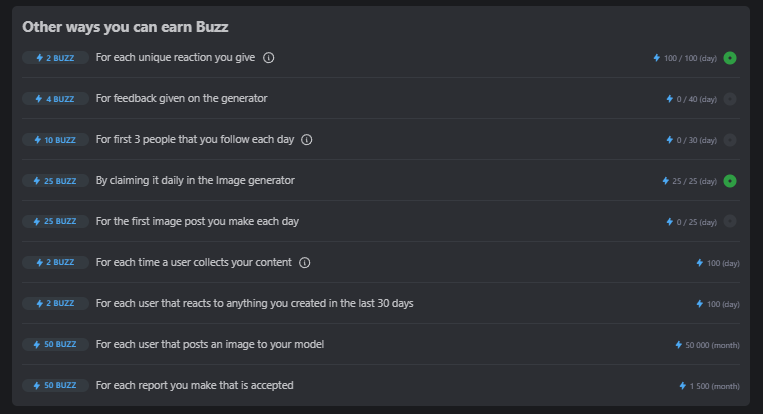Select "For the first image post you make" row

(381, 221)
